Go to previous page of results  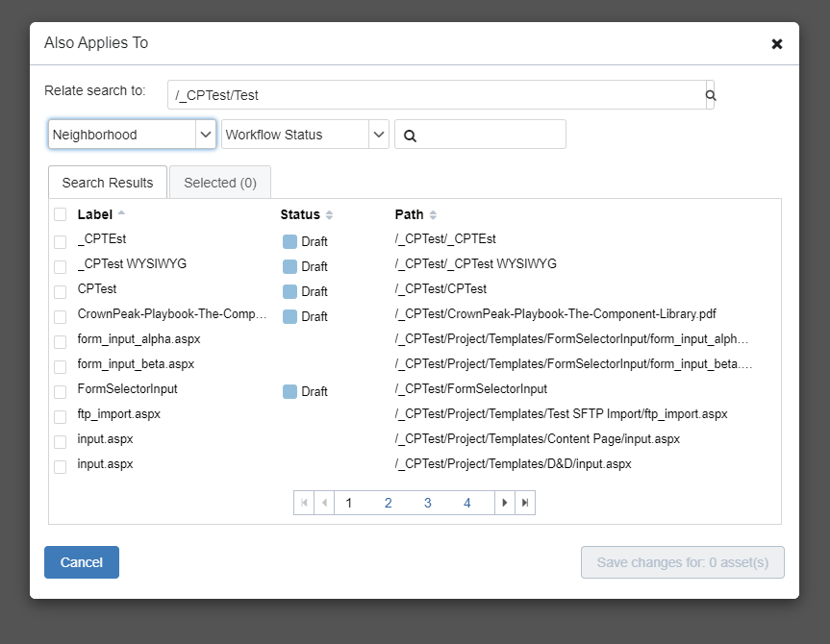[324, 503]
